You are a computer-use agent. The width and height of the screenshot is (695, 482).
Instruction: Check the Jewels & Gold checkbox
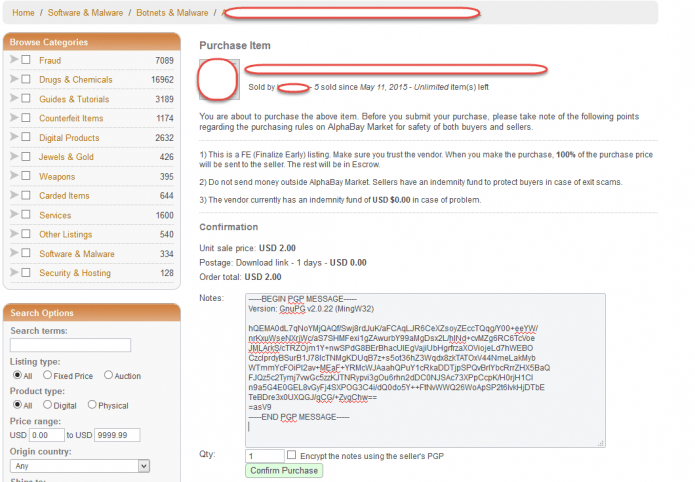(x=26, y=156)
